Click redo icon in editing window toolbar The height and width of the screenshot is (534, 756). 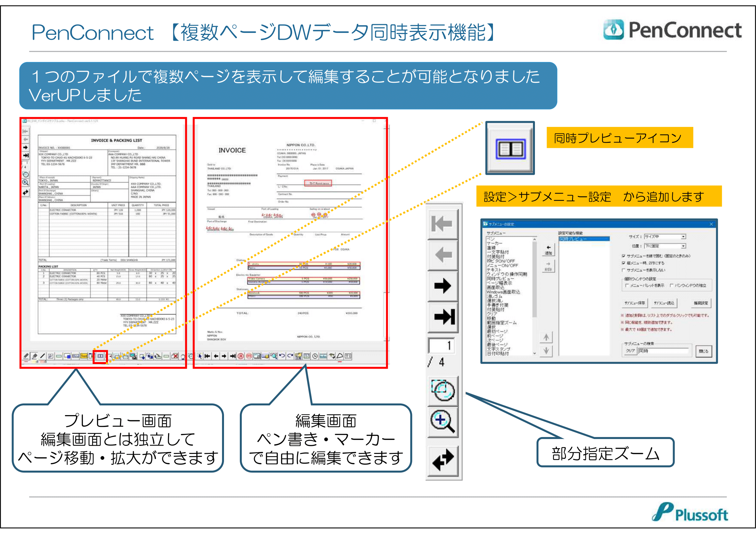tap(291, 356)
